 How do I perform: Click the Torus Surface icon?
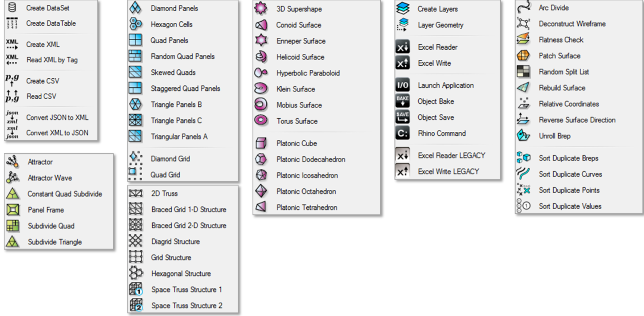pyautogui.click(x=261, y=121)
